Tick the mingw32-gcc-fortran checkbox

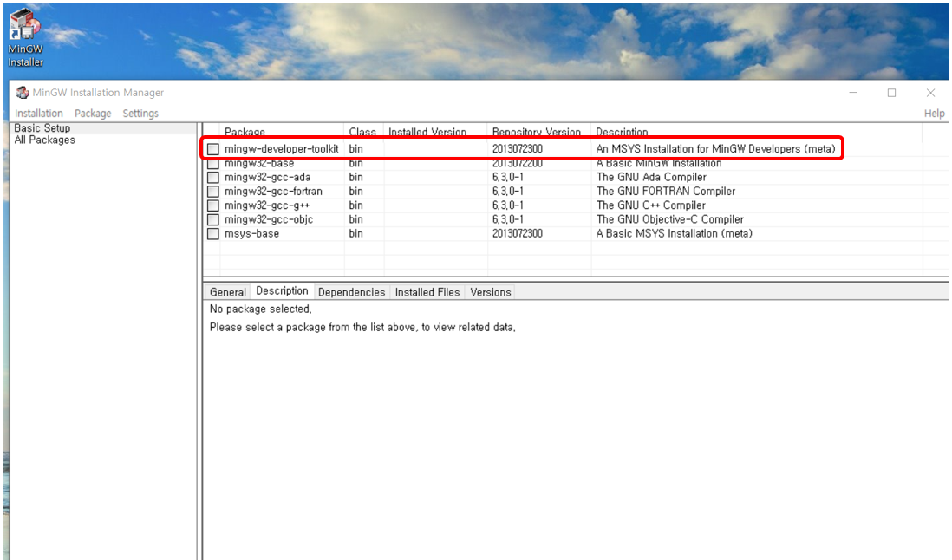click(213, 191)
